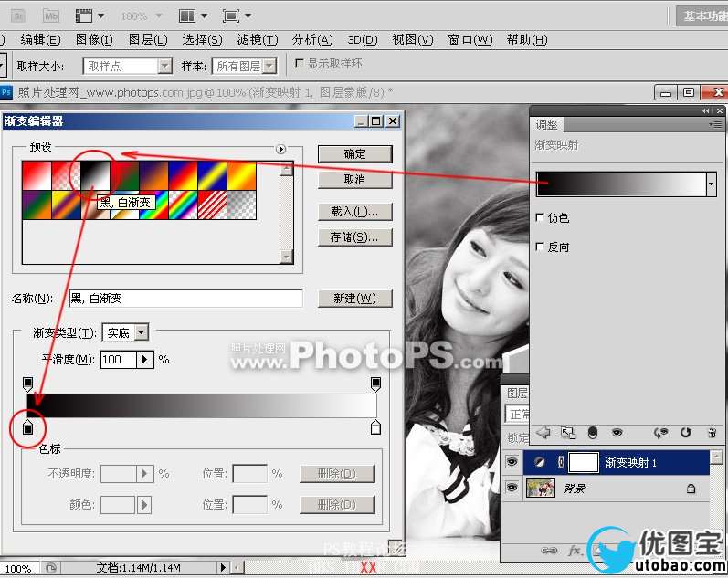The image size is (728, 578).
Task: Hide the 背景 layer via its eye icon
Action: (x=512, y=489)
